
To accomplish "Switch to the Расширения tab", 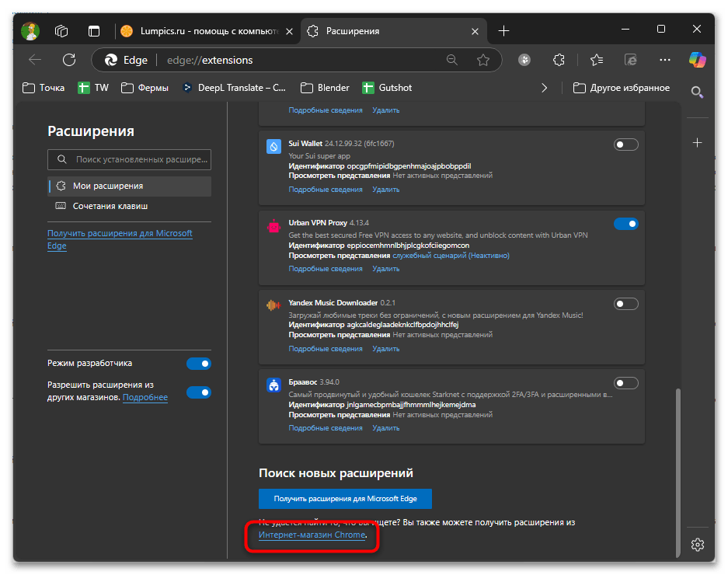I will pos(394,31).
